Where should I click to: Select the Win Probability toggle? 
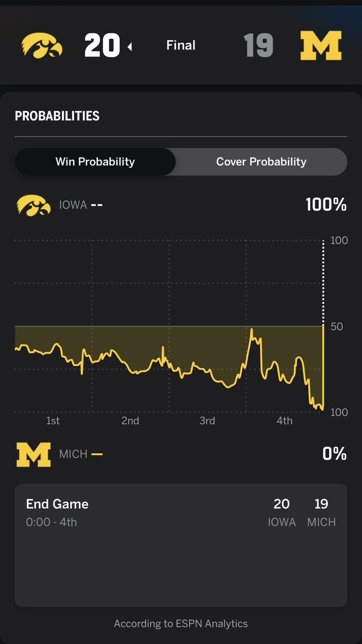point(95,162)
